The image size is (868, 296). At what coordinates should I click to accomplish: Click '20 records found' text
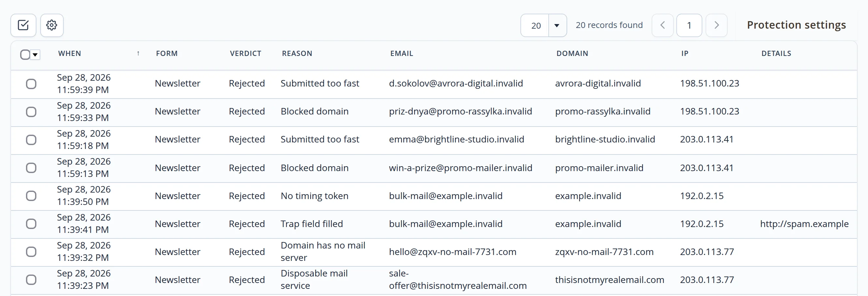click(x=609, y=25)
